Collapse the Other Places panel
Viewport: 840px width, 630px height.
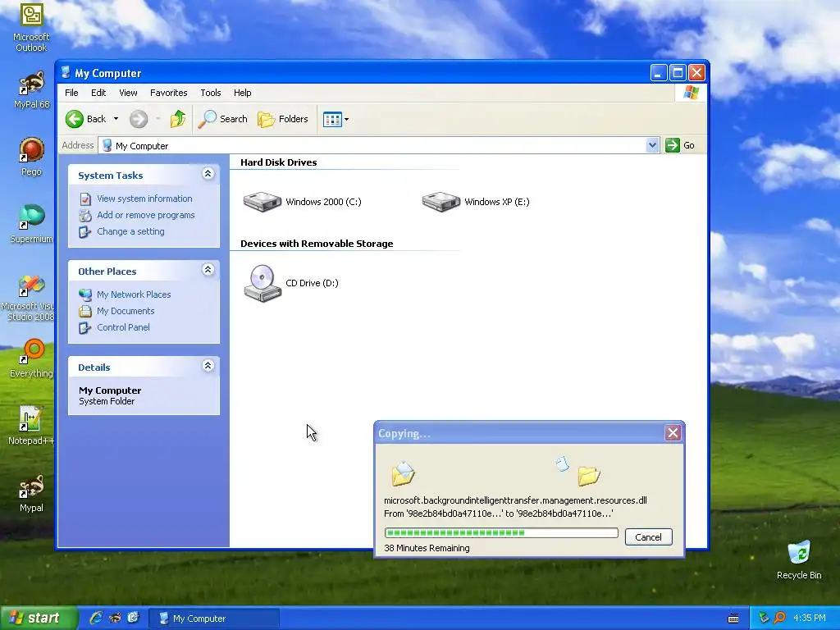click(x=208, y=269)
